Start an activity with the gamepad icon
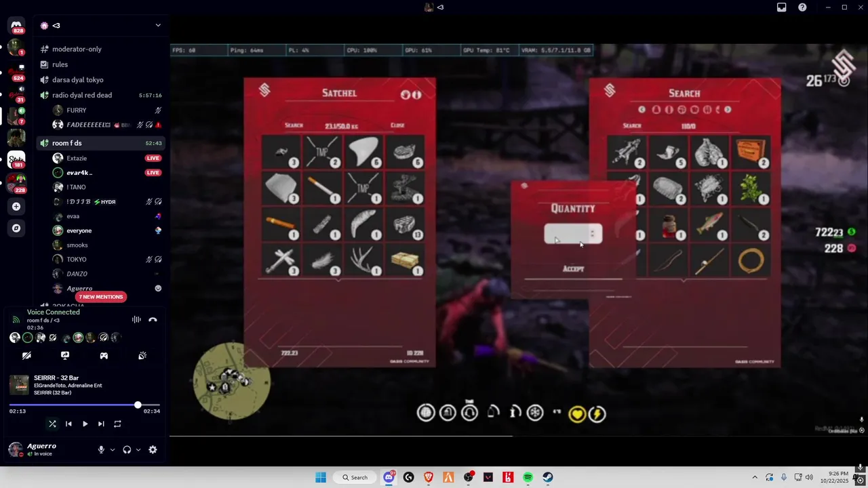Image resolution: width=868 pixels, height=488 pixels. click(104, 355)
